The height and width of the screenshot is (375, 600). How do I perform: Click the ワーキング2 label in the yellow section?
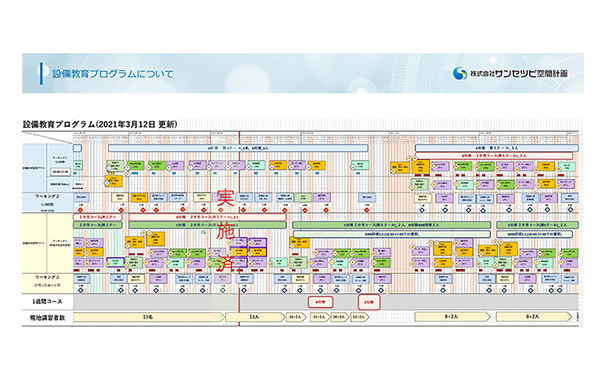coord(47,277)
